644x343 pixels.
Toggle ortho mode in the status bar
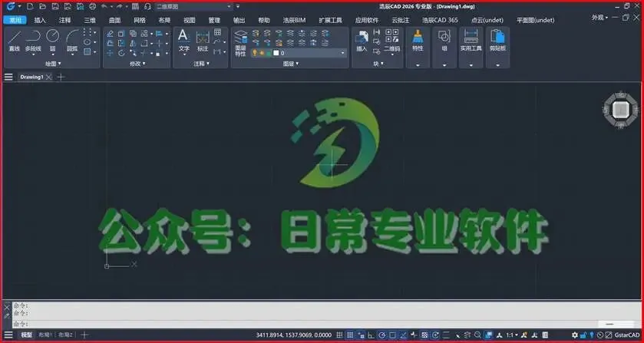(372, 335)
